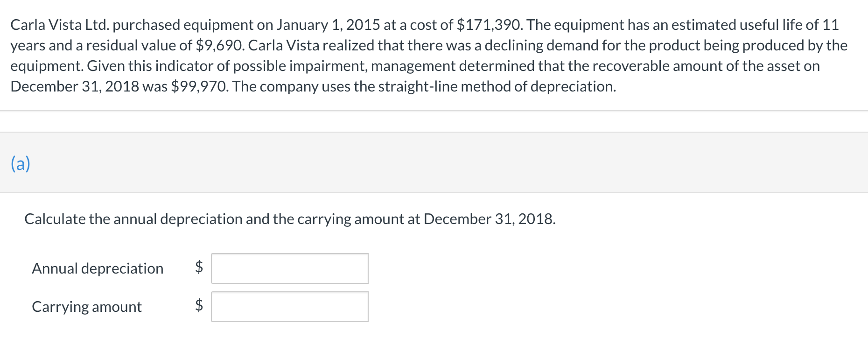Viewport: 868px width, 338px height.
Task: Select the Carrying amount label
Action: point(87,307)
